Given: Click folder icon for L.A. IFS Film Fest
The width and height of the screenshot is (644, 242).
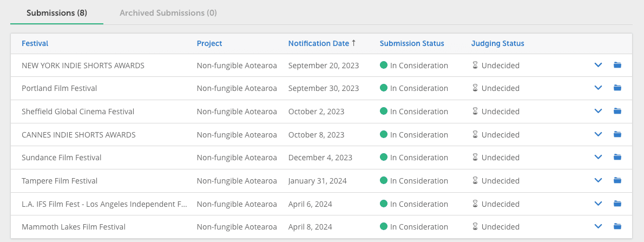Looking at the screenshot, I should coord(617,204).
